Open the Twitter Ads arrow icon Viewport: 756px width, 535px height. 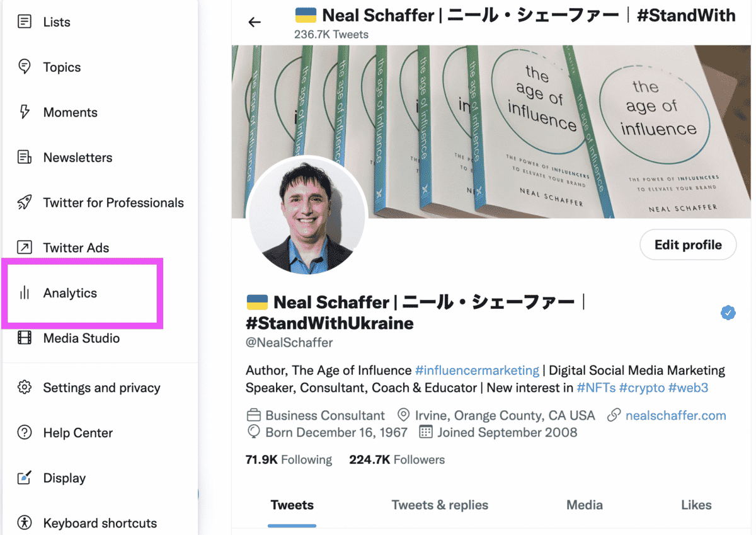[24, 248]
